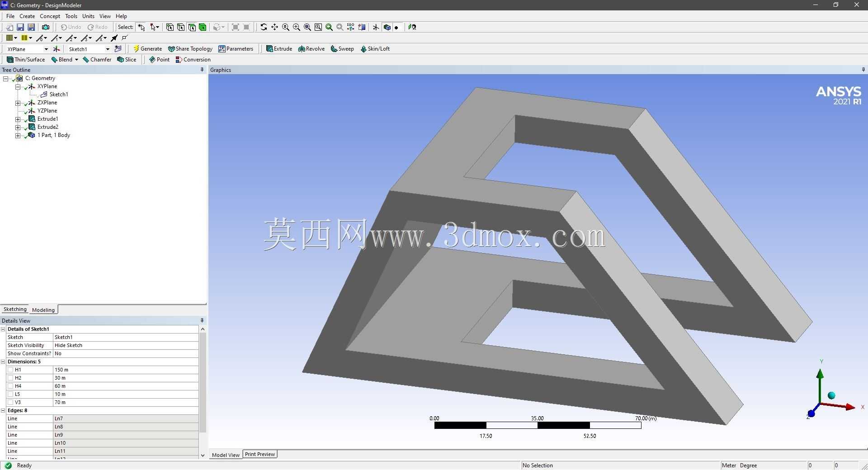Click the Share Topology button
Viewport: 868px width, 470px height.
190,49
